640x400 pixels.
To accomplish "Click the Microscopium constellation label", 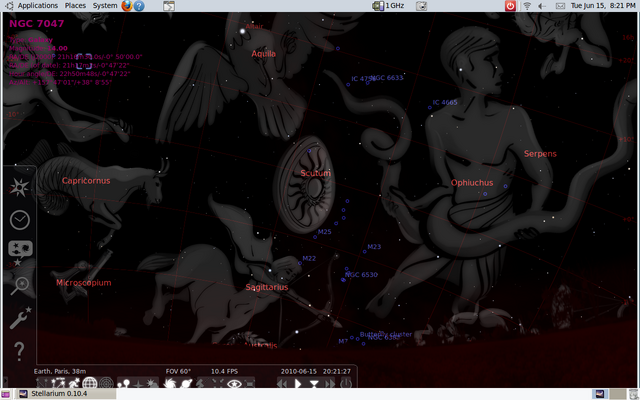I will click(84, 282).
